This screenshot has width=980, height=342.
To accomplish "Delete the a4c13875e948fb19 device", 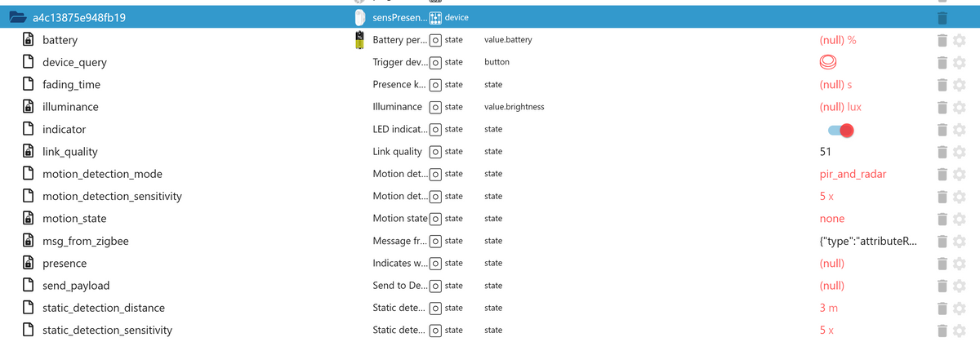I will click(x=942, y=17).
